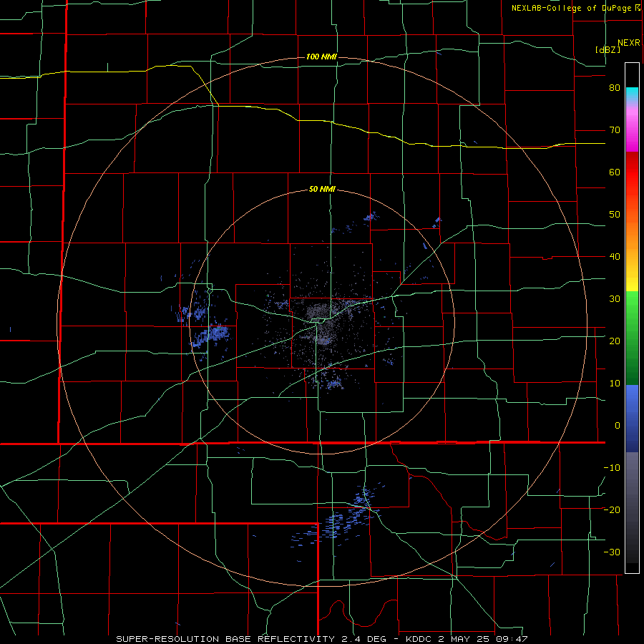Select the 20 dBZ scale value

(x=615, y=341)
